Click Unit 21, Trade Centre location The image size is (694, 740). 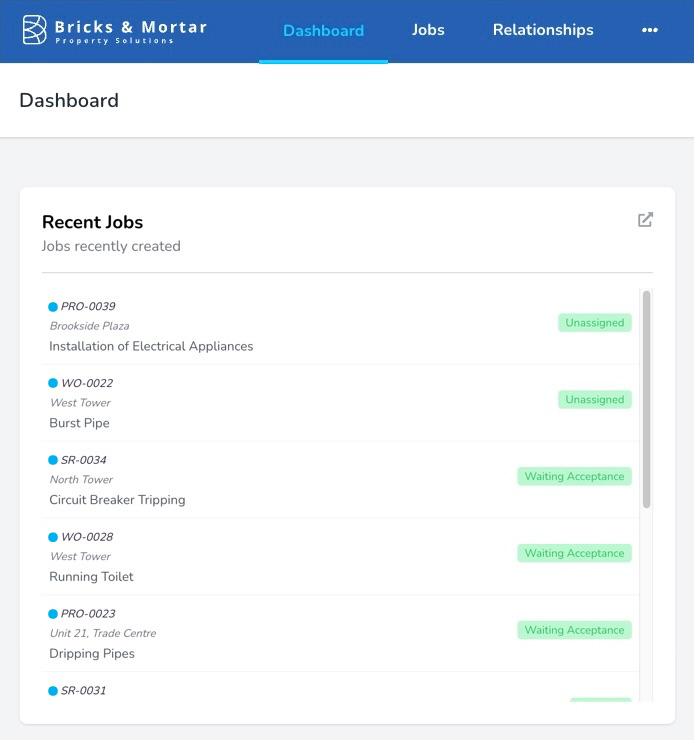tap(103, 633)
